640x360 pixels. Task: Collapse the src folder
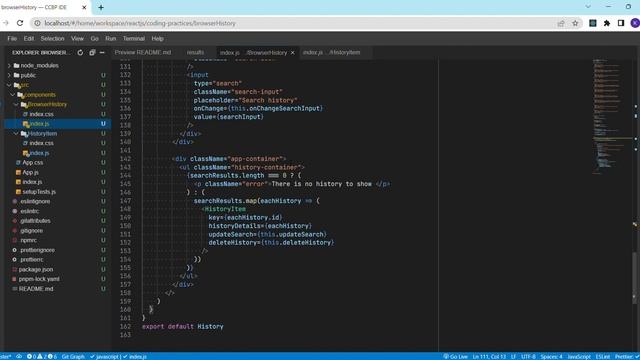point(24,85)
